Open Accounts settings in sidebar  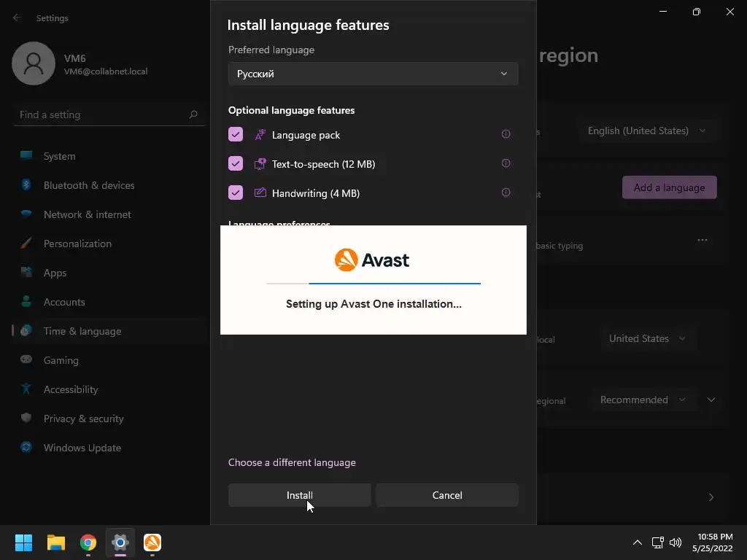109,302
